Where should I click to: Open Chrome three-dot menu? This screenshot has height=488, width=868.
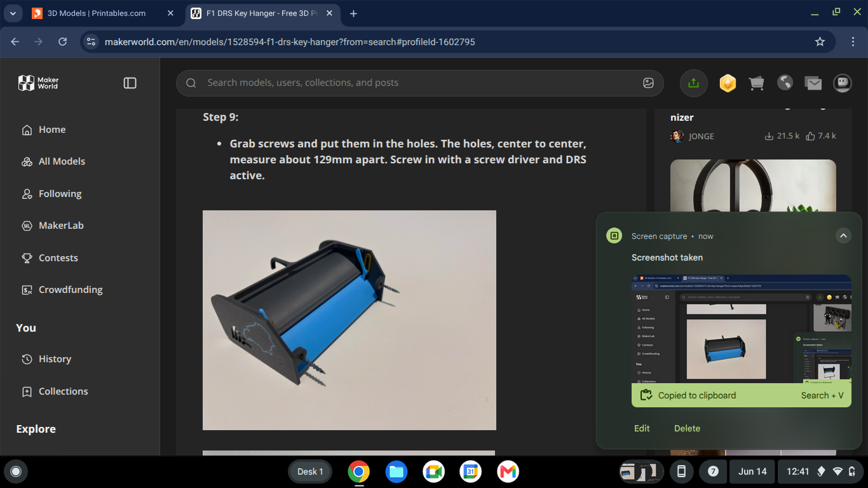(853, 41)
